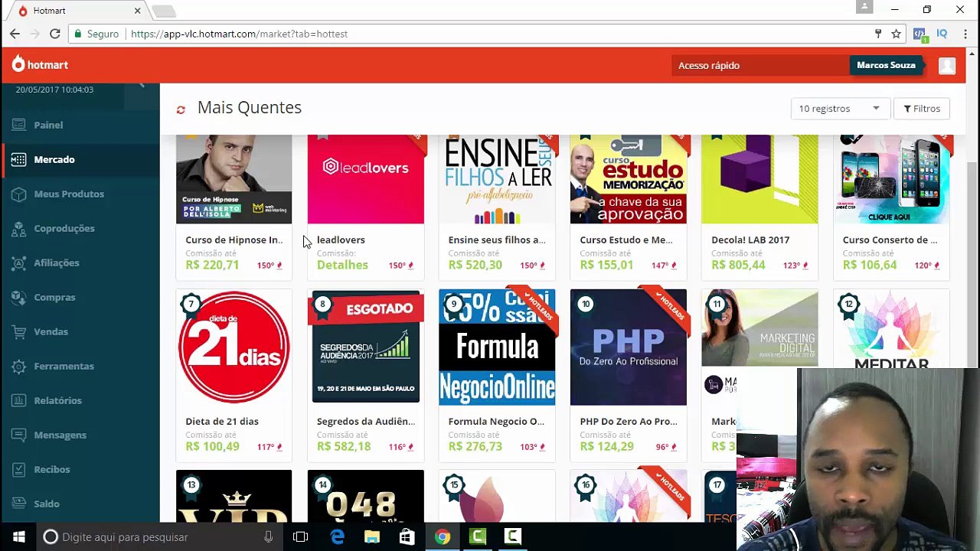The height and width of the screenshot is (551, 980).
Task: Open the 10 registros dropdown
Action: pos(840,109)
